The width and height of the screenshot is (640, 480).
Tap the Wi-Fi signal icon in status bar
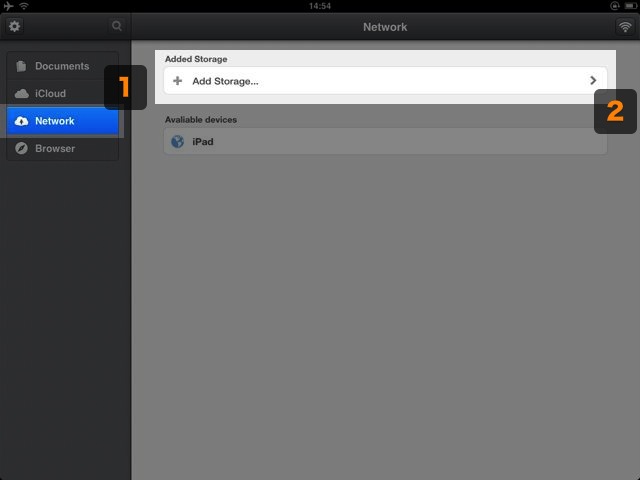click(24, 6)
